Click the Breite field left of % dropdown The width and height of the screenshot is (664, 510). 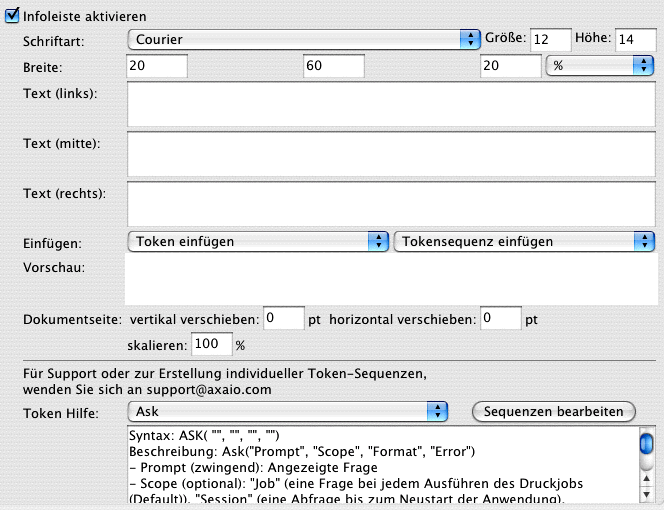click(x=510, y=66)
